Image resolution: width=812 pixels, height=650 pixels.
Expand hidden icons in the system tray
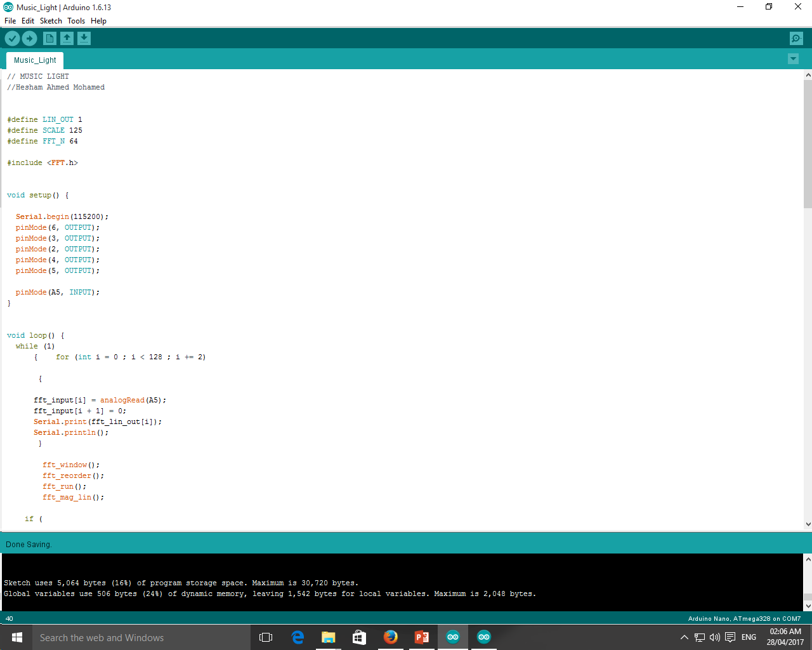coord(684,637)
